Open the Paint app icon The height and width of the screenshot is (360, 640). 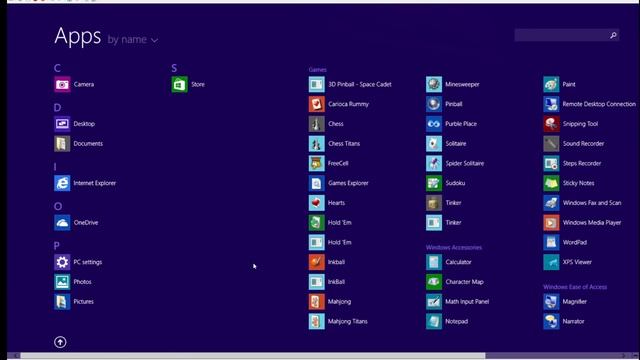click(551, 84)
